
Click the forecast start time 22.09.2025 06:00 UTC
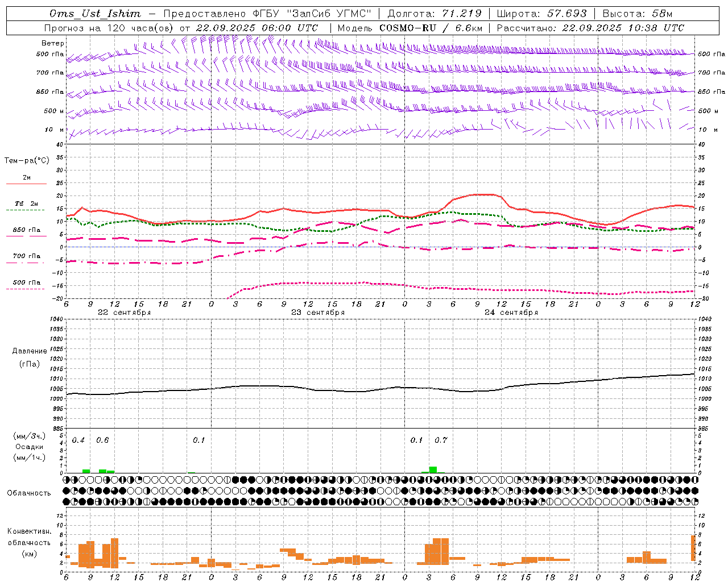[257, 28]
